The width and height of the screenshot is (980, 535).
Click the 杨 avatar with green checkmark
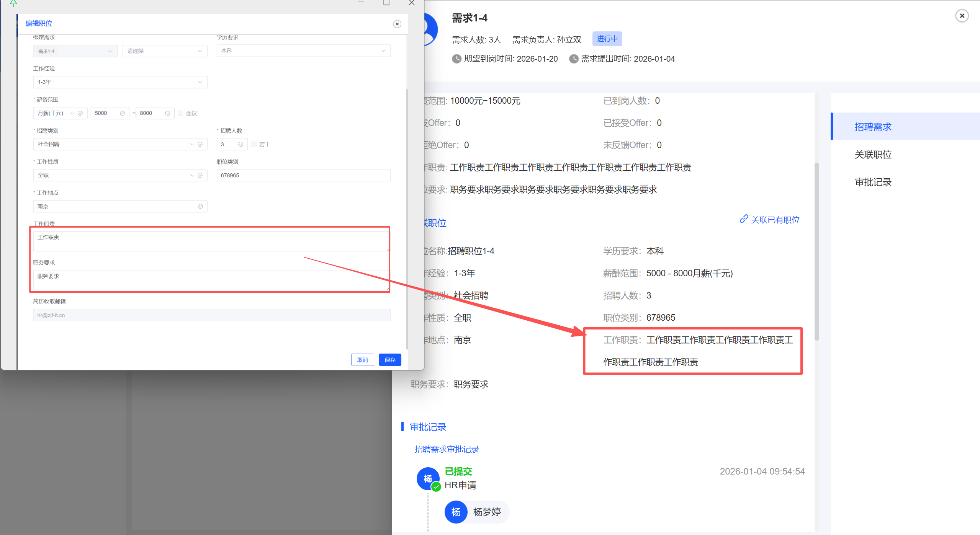tap(428, 479)
